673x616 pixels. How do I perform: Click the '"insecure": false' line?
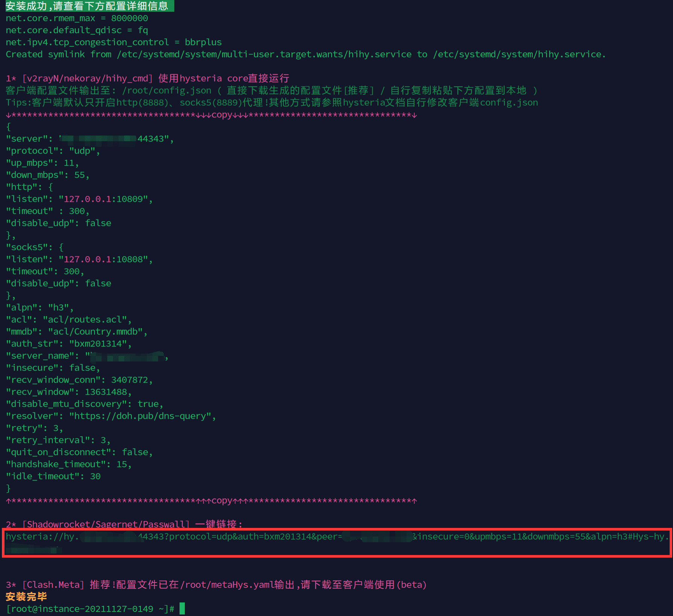53,367
